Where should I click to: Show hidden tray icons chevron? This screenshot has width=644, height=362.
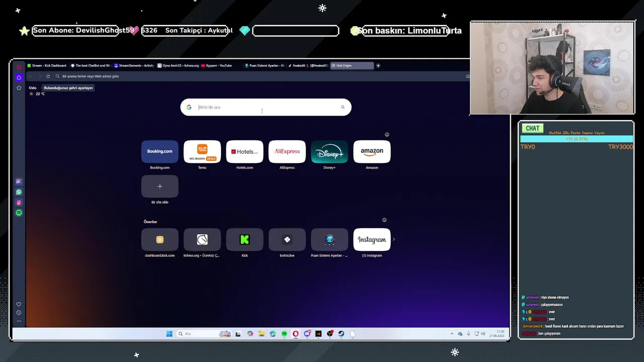coord(452,334)
